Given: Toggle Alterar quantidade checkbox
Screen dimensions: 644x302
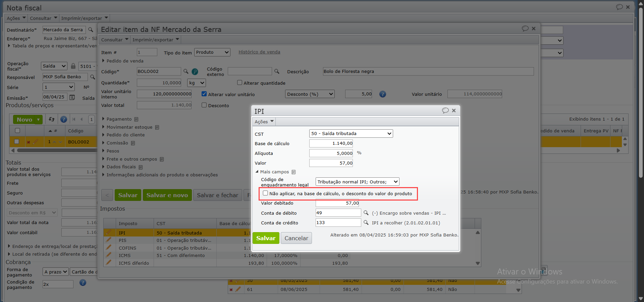Looking at the screenshot, I should tap(239, 83).
